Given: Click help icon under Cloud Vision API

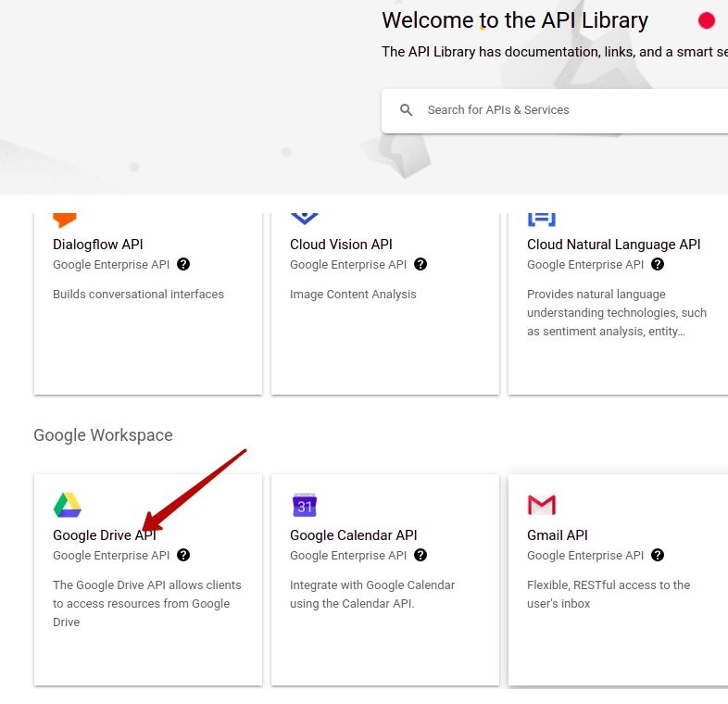Looking at the screenshot, I should click(420, 264).
